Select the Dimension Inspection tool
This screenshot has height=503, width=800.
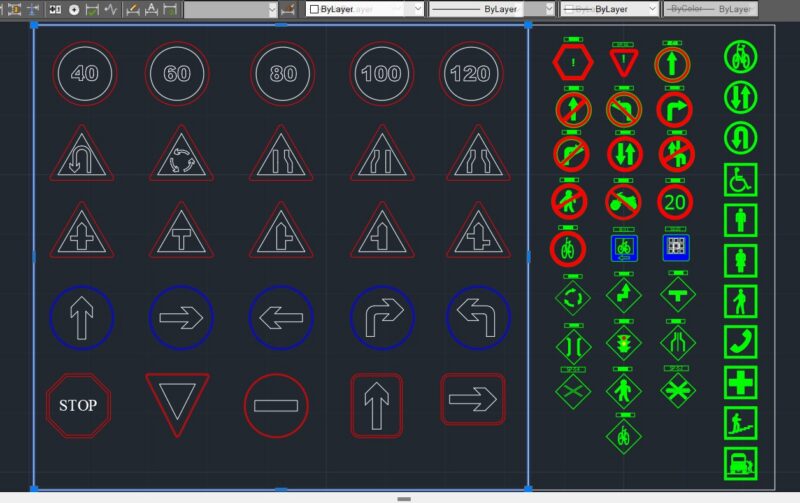coord(92,9)
